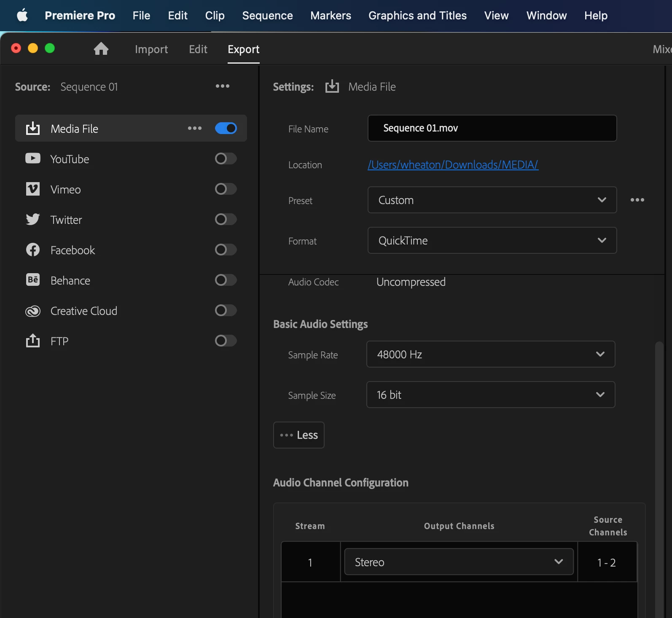Switch to the Import tab
Image resolution: width=672 pixels, height=618 pixels.
151,49
